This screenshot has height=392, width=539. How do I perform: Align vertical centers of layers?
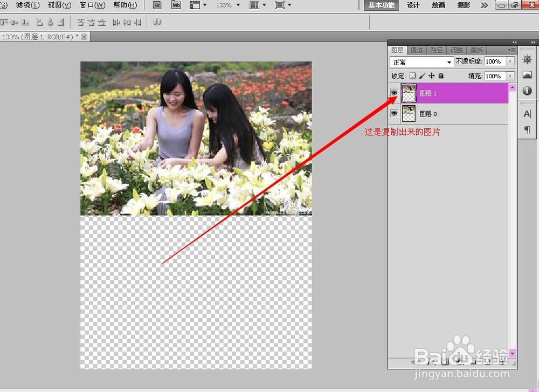(x=15, y=22)
